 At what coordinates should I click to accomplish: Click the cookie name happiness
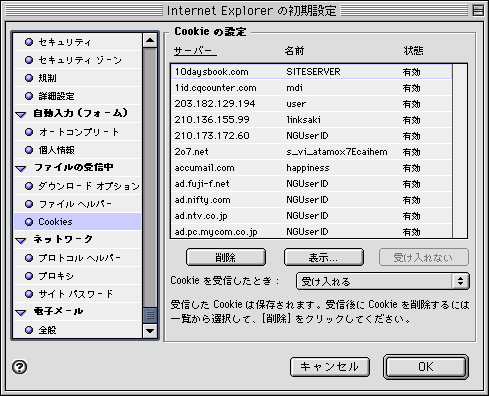tap(308, 168)
